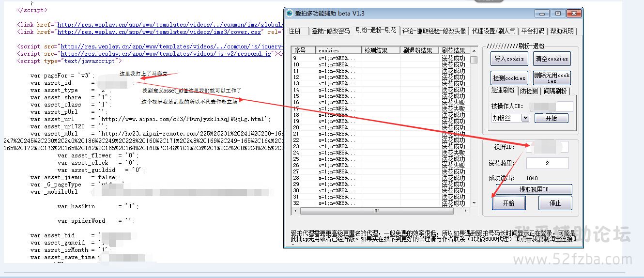Select the 刷粉-退粉-刷花 tab
Viewport: 644px width, 278px height.
[376, 30]
